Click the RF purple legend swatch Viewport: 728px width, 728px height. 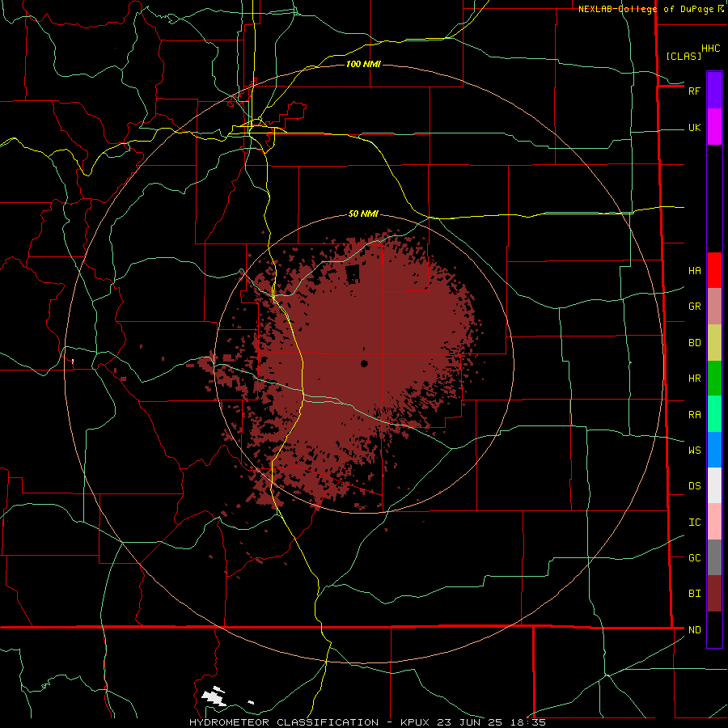[x=714, y=91]
